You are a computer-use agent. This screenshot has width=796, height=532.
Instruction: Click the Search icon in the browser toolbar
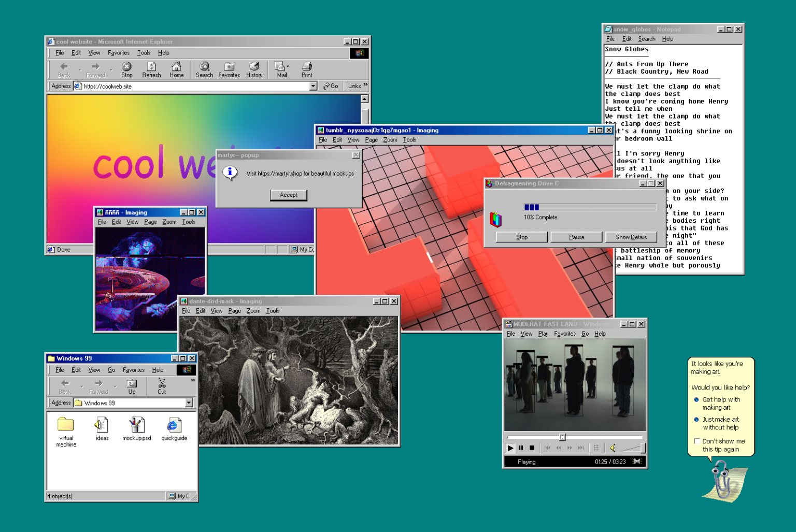coord(205,69)
